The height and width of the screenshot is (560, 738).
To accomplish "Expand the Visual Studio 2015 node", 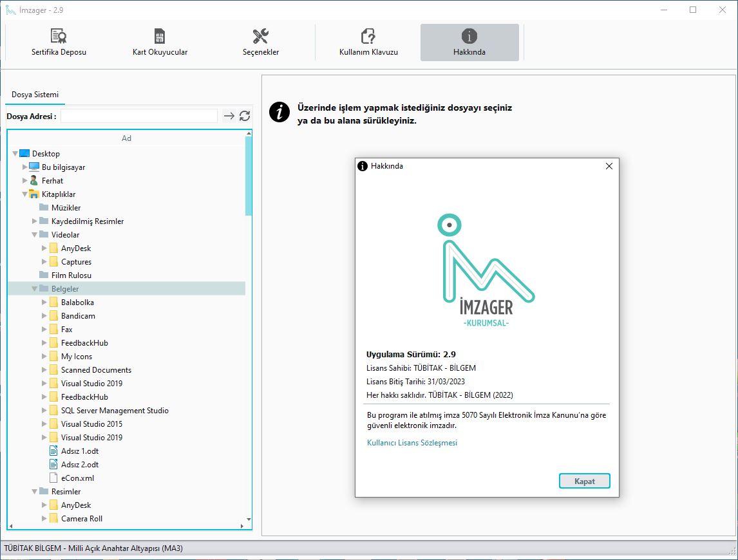I will coord(44,424).
